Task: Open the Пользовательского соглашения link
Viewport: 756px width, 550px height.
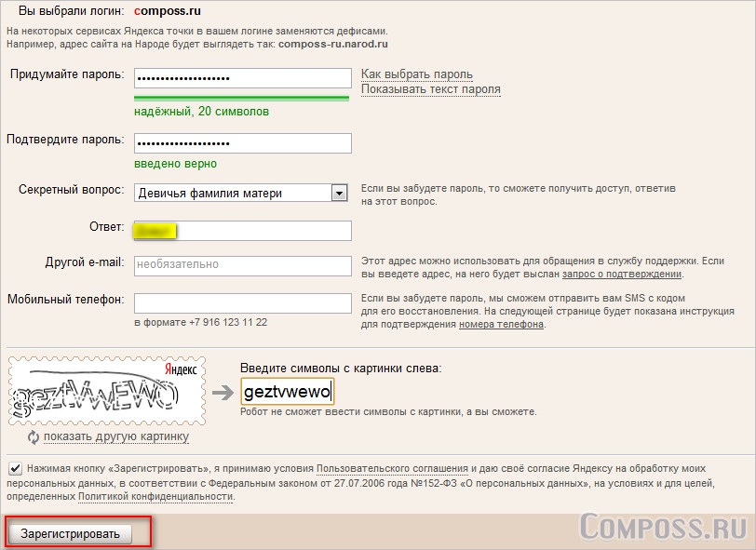Action: [392, 468]
